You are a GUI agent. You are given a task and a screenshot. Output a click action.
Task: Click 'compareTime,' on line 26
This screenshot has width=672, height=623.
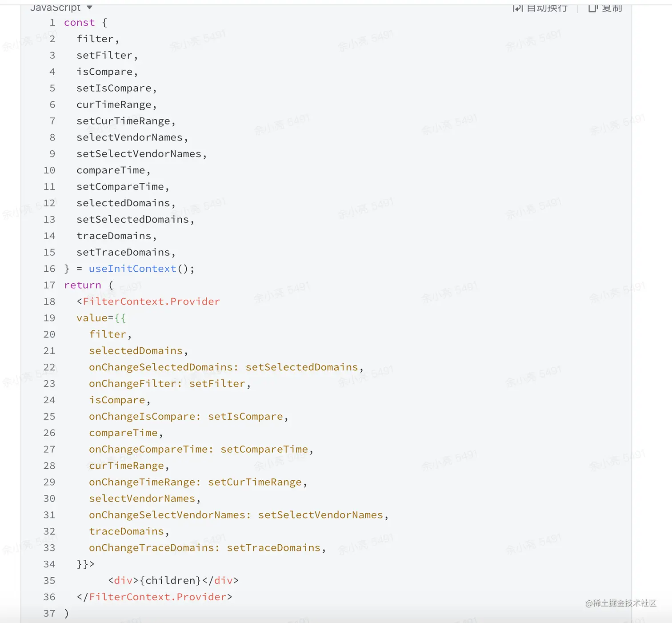[126, 433]
